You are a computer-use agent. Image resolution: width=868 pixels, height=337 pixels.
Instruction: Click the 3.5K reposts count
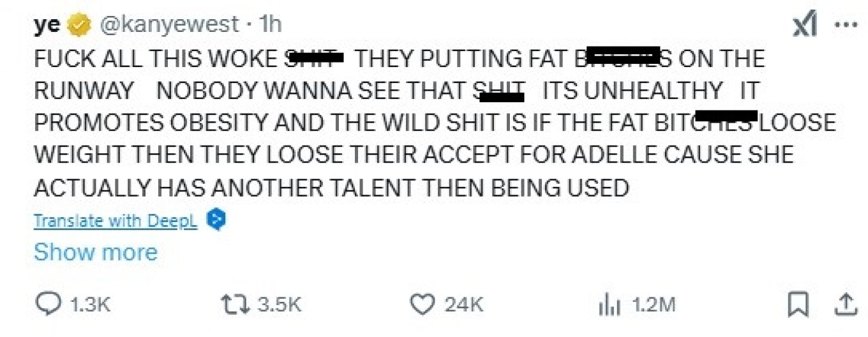click(x=279, y=305)
